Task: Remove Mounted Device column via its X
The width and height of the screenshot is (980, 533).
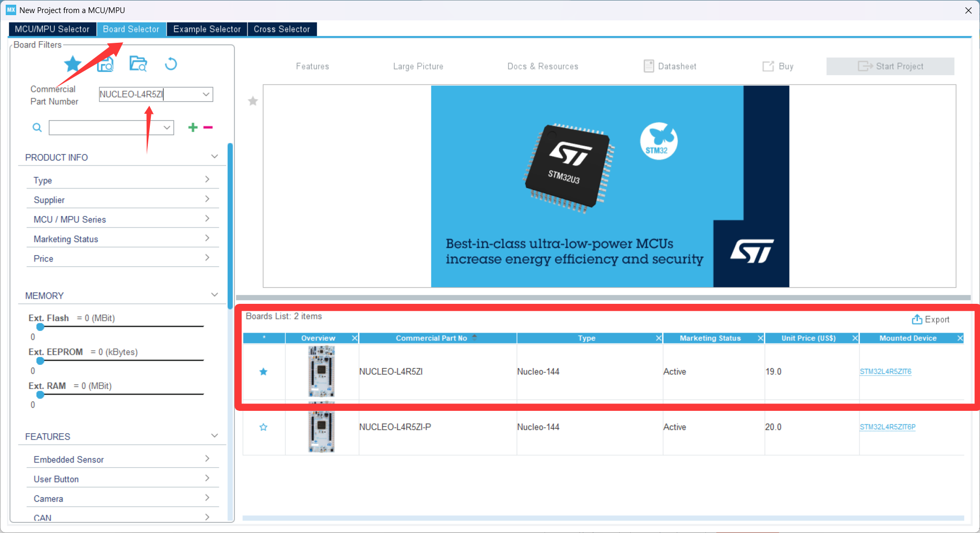Action: pos(960,338)
